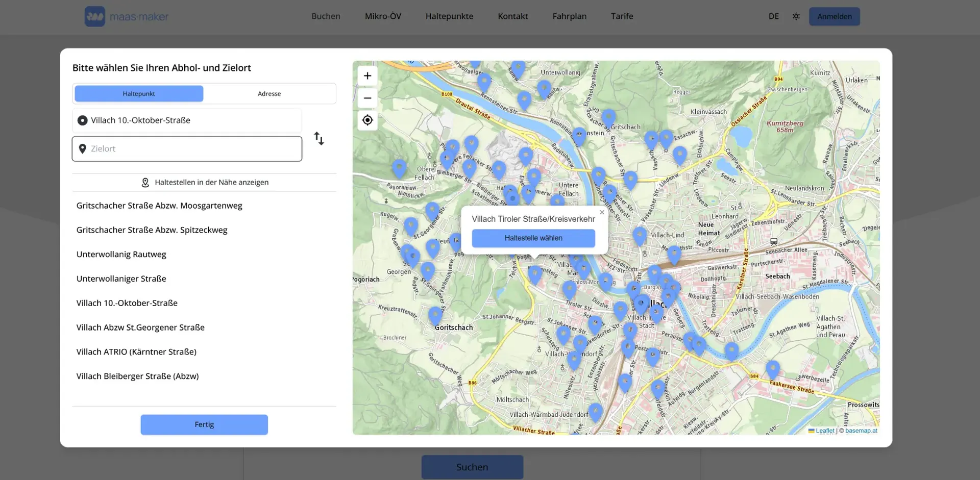Screen dimensions: 980x480
Task: Swap pickup and destination arrows icon
Action: tap(319, 138)
